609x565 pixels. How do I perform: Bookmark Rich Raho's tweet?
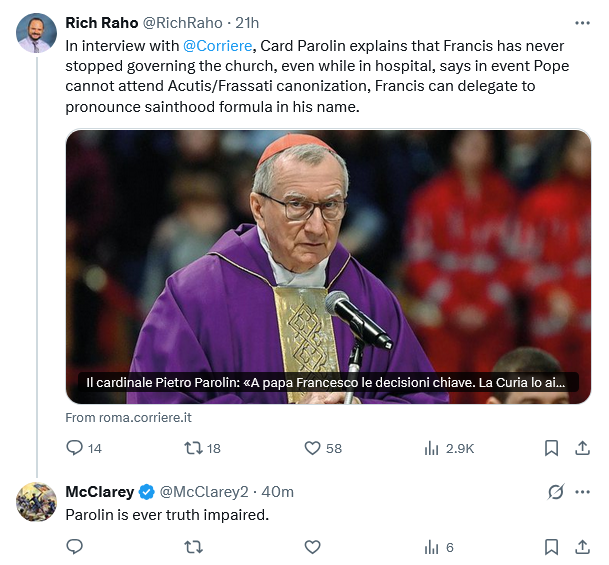(552, 448)
